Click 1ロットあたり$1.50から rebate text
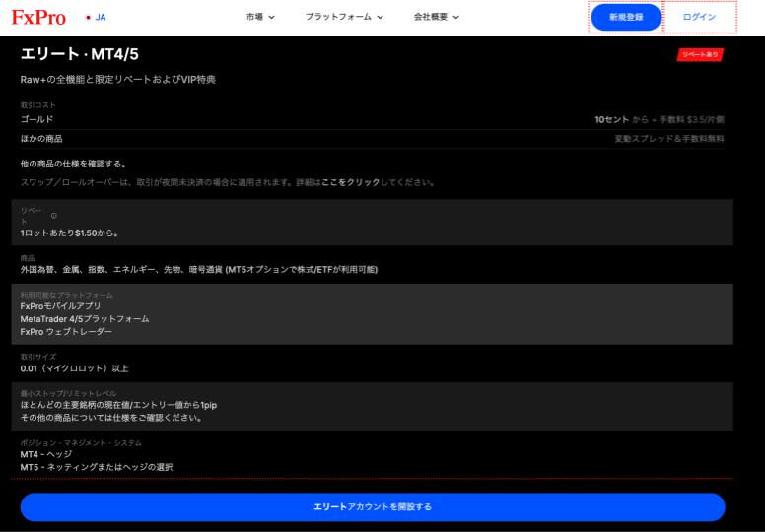Screen dimensions: 765x532 point(69,233)
